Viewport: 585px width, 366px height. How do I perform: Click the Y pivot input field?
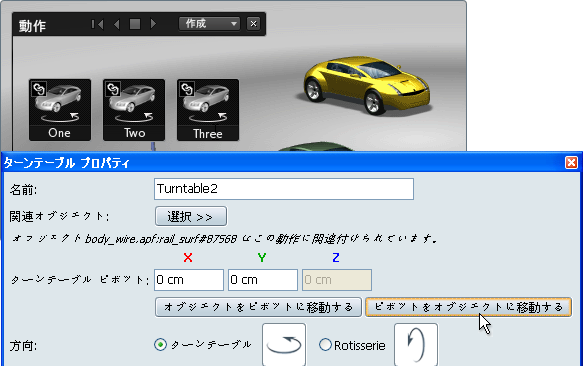click(x=263, y=280)
